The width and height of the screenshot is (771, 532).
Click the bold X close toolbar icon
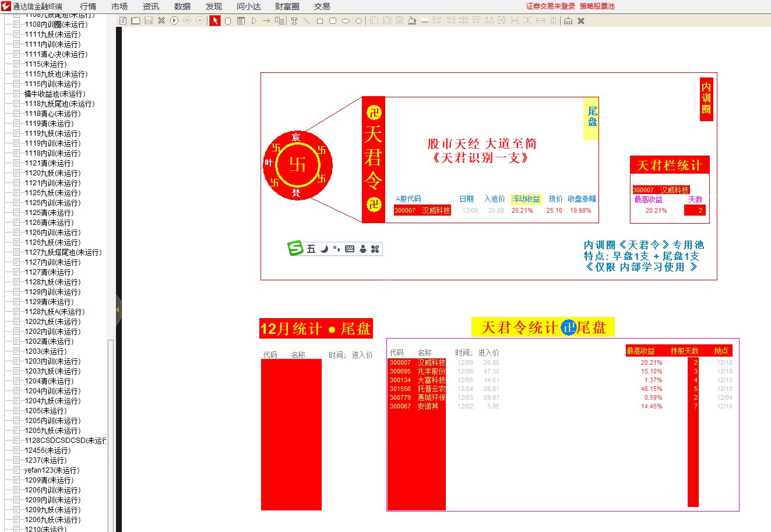[581, 21]
